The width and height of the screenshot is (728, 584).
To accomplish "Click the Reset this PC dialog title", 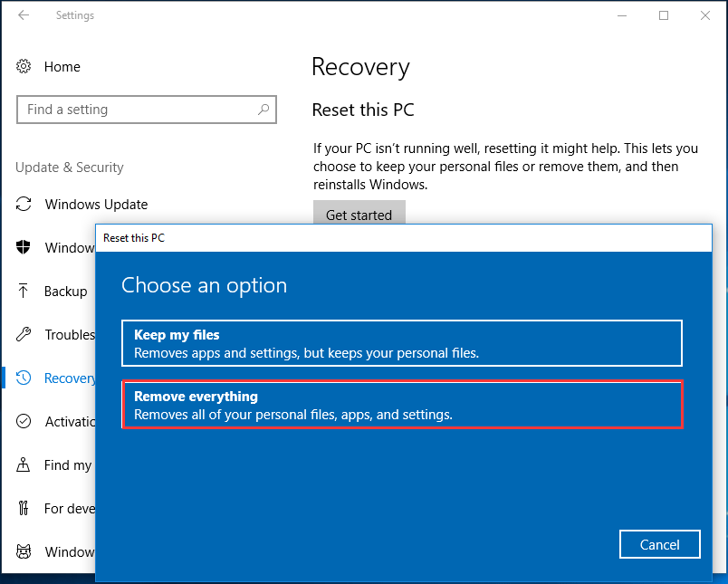I will click(x=134, y=238).
